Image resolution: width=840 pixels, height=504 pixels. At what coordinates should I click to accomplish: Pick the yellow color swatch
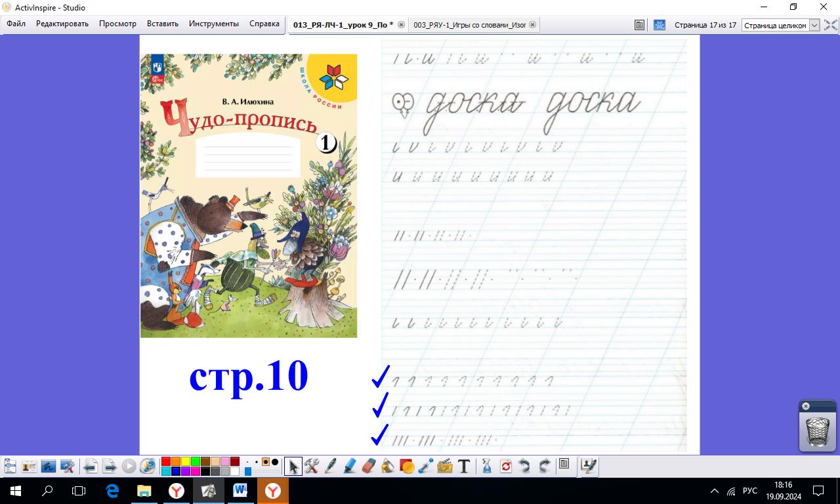pos(186,462)
